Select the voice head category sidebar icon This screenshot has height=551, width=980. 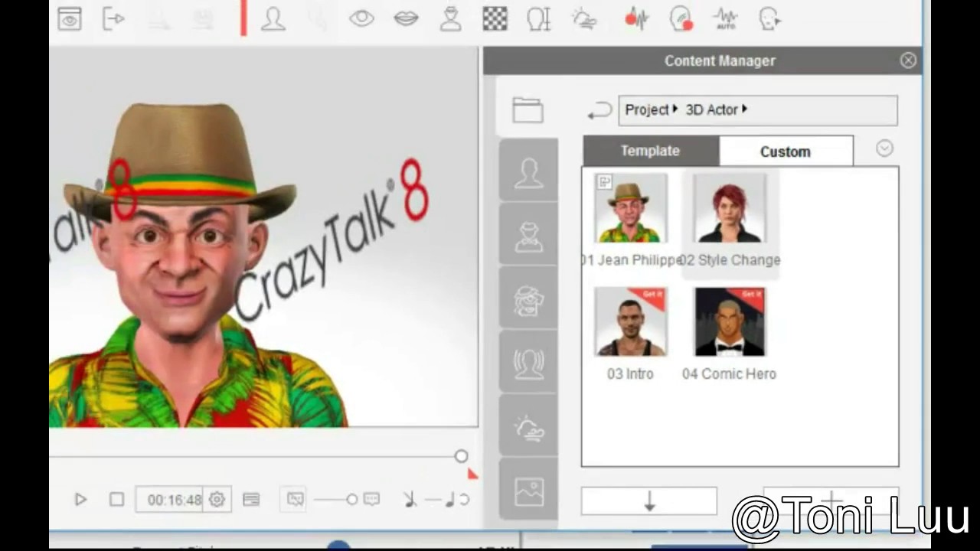528,363
